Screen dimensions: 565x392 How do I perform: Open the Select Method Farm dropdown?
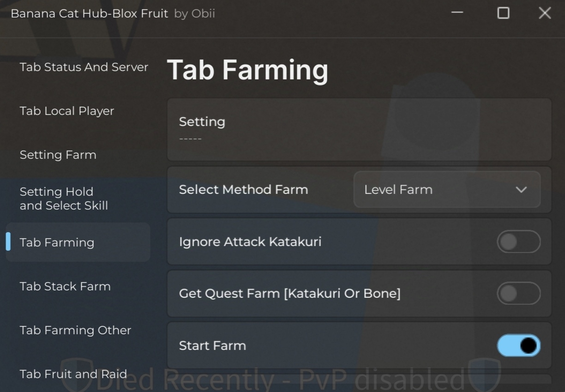(447, 190)
